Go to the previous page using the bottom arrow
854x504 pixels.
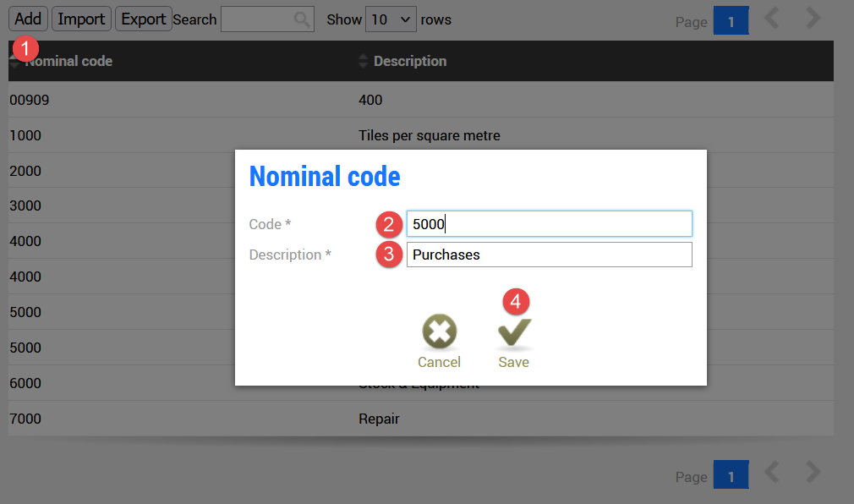(772, 473)
